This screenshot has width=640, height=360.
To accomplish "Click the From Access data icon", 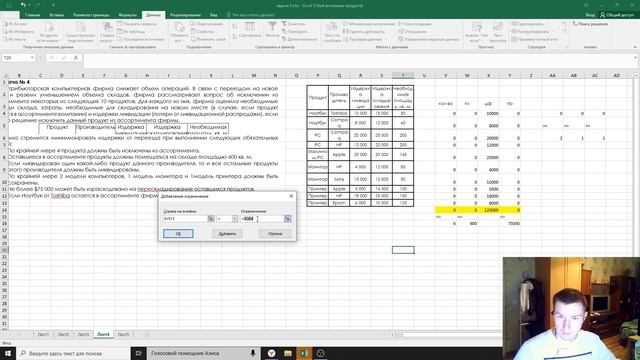I will pyautogui.click(x=15, y=24).
